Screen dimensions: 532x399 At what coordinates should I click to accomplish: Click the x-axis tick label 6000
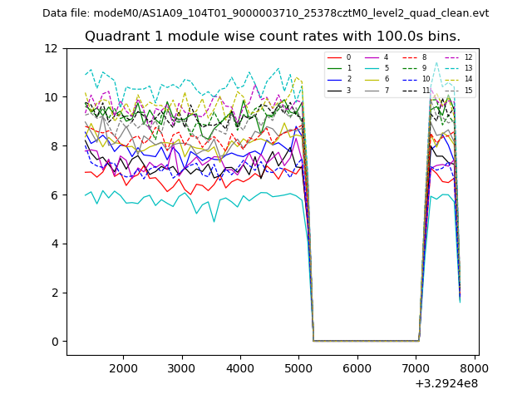coord(357,369)
